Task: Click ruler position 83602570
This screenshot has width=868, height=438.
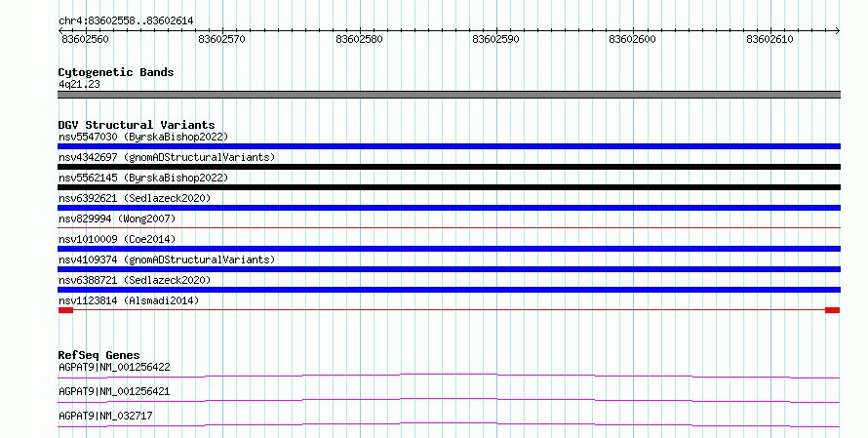Action: 222,39
